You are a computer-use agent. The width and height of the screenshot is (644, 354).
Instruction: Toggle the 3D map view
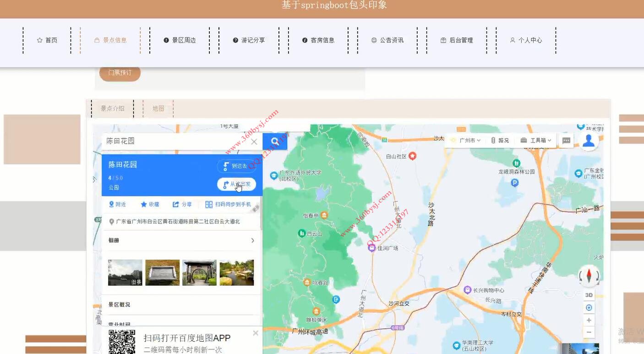point(589,295)
